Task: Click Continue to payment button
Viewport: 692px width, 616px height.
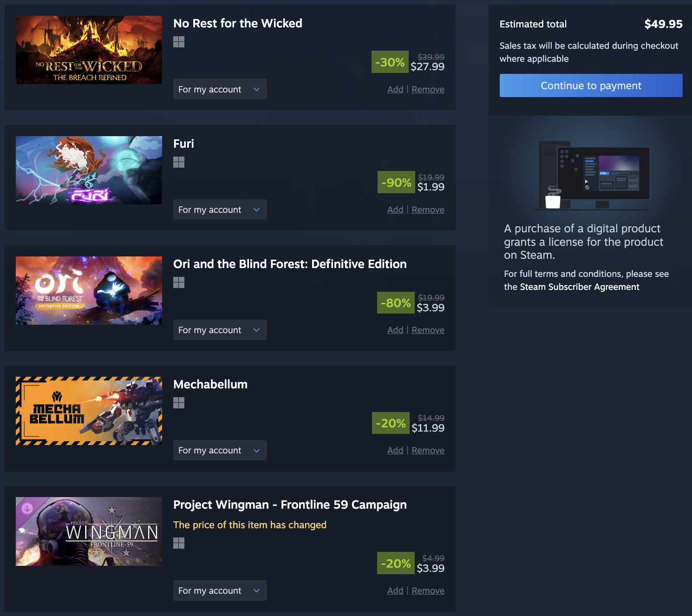Action: point(591,85)
